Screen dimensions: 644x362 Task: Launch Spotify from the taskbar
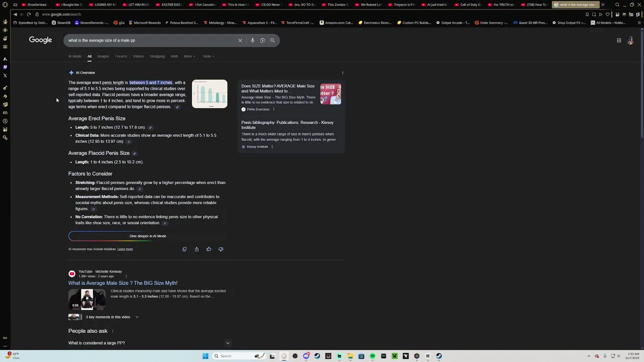click(372, 356)
